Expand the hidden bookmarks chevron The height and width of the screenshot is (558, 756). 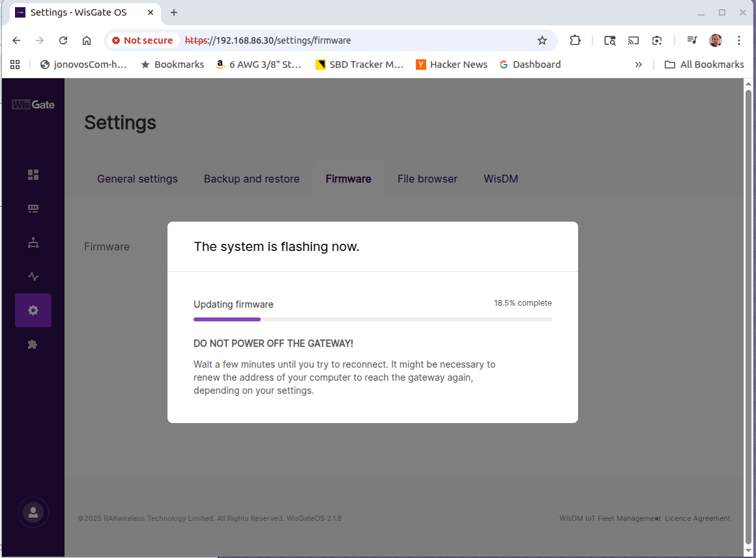click(x=638, y=65)
